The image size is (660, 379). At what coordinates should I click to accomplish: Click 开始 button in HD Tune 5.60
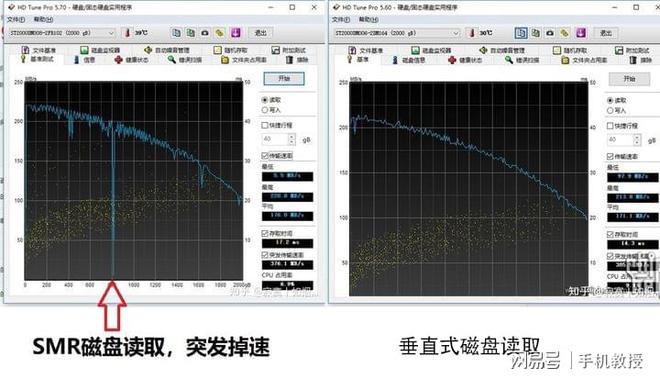629,79
